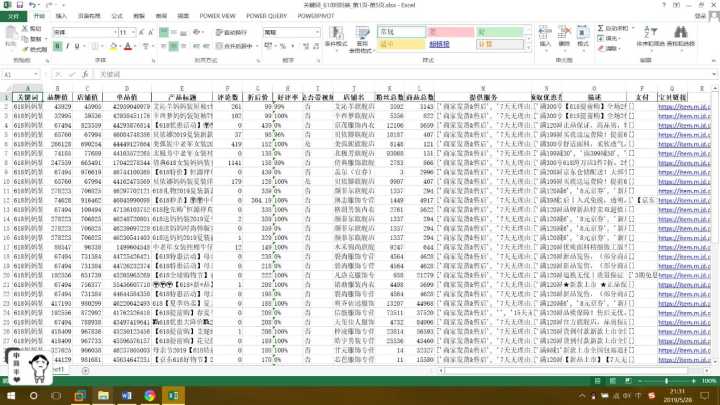Switch to the Insert tab
This screenshot has width=720, height=405.
(61, 16)
